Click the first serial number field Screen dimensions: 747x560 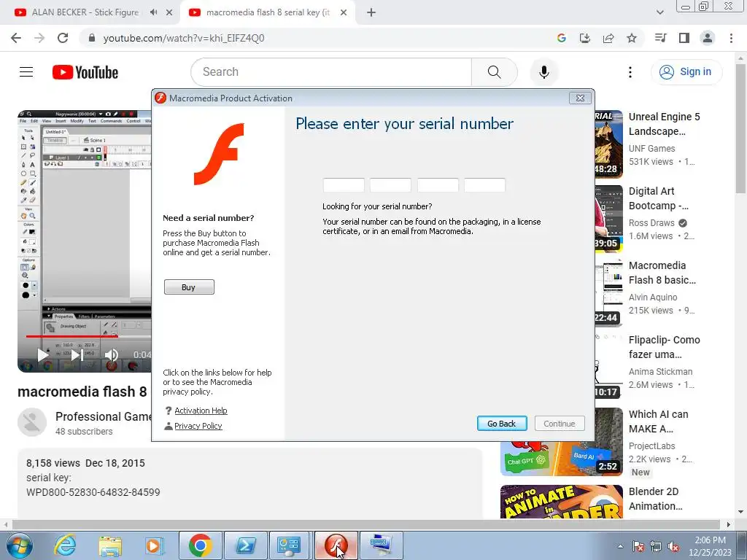click(x=344, y=184)
